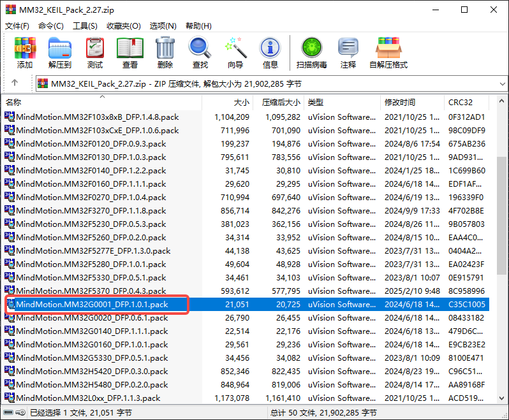Screen dimensions: 509x420
Task: Show archive Info (信息) icon
Action: 270,52
